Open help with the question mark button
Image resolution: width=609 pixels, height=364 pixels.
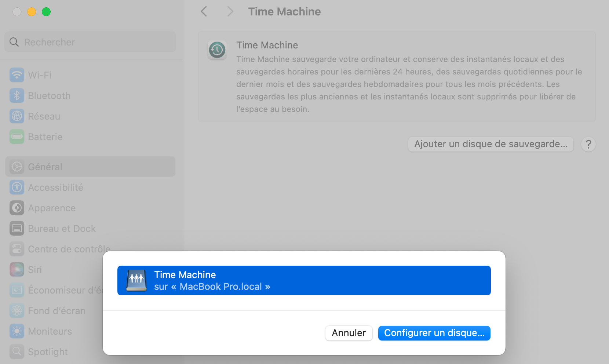point(588,144)
